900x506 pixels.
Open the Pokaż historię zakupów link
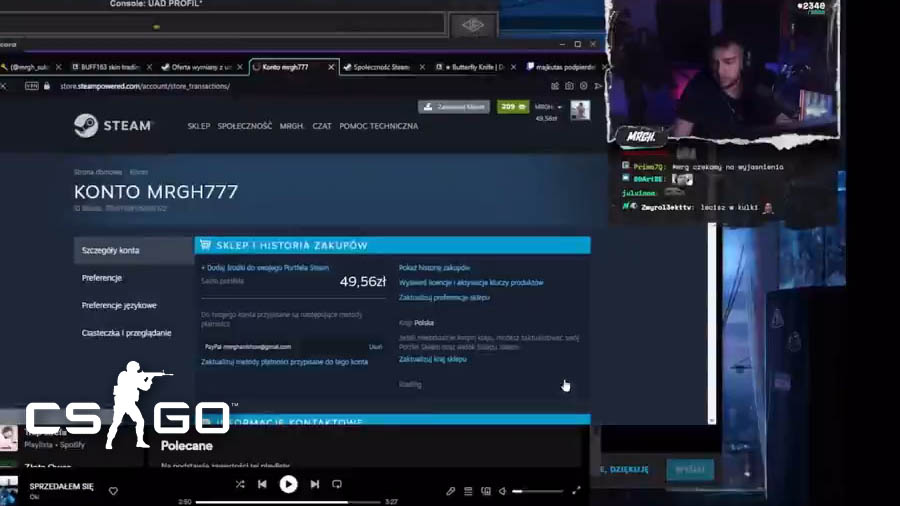click(x=435, y=268)
